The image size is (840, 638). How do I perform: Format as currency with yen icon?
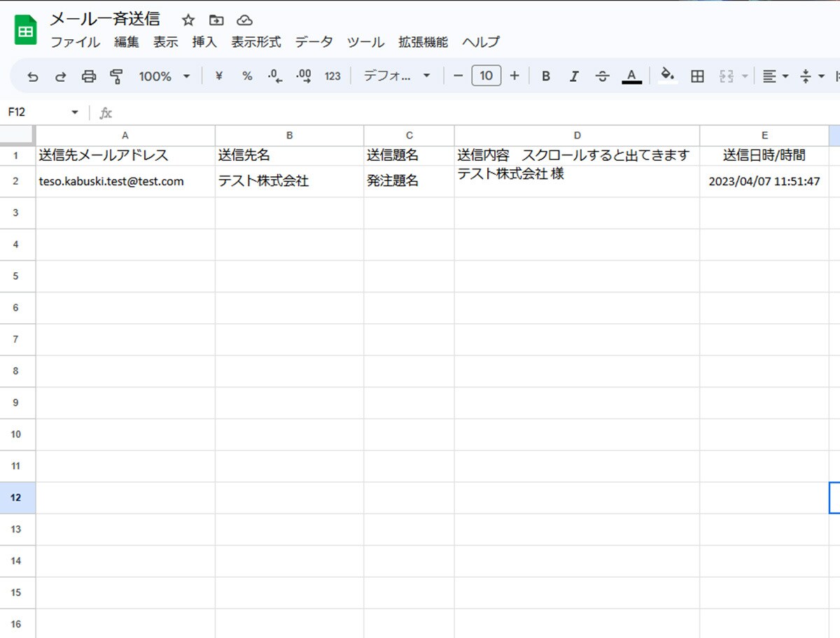point(218,76)
